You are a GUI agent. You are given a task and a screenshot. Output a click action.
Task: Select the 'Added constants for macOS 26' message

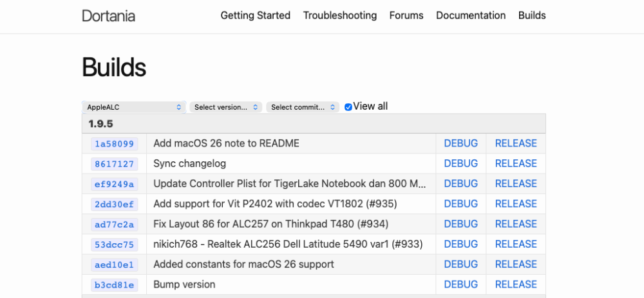(243, 264)
